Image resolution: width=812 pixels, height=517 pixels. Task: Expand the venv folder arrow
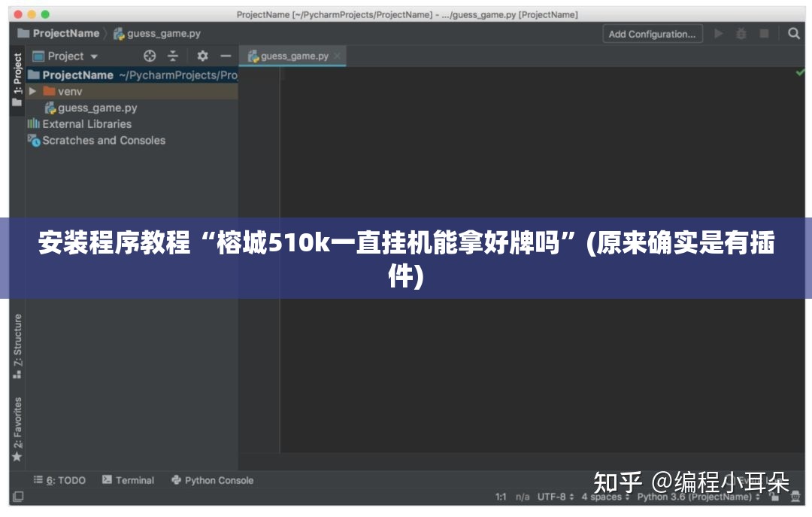coord(32,91)
